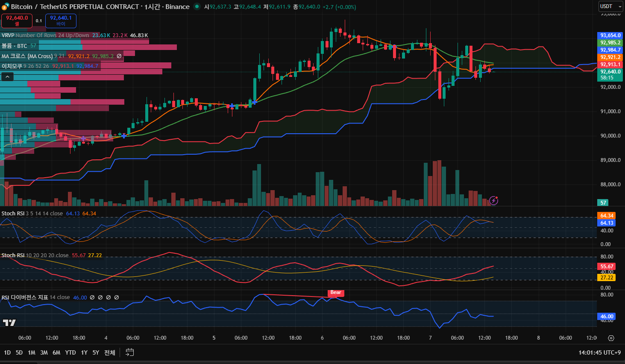
Task: Click the blue 바이 buy button
Action: pyautogui.click(x=61, y=21)
